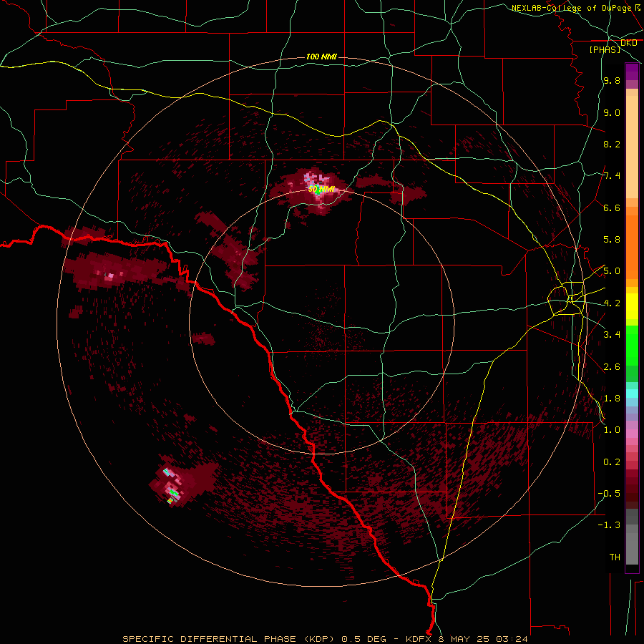Select the 9.8 value on color scale

(612, 80)
